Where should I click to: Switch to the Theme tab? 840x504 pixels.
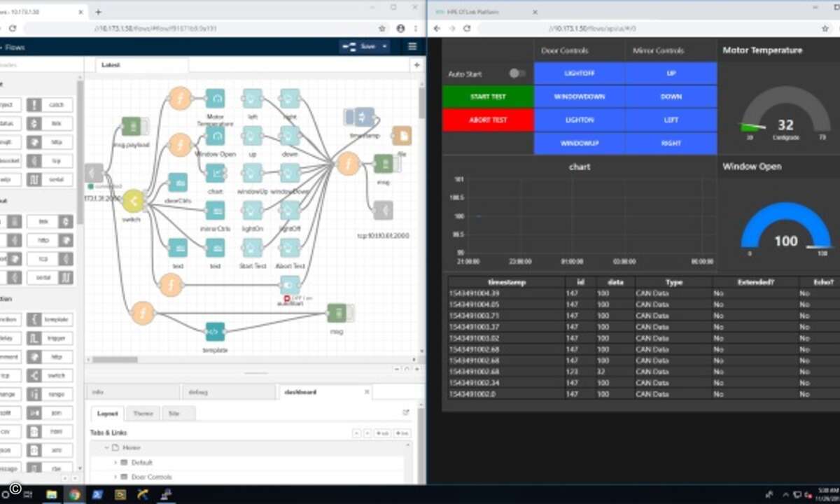click(x=143, y=413)
